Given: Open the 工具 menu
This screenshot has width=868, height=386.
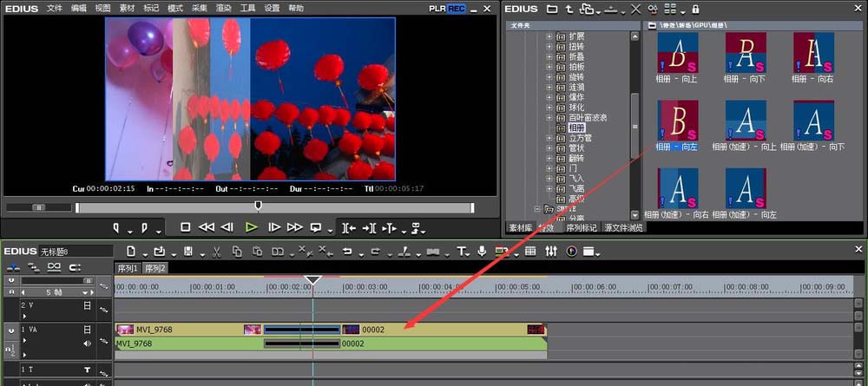Looking at the screenshot, I should (x=247, y=9).
